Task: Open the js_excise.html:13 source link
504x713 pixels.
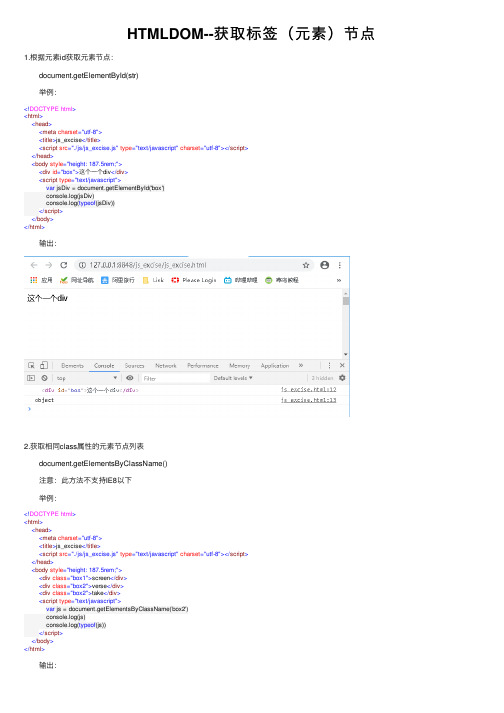Action: 308,400
